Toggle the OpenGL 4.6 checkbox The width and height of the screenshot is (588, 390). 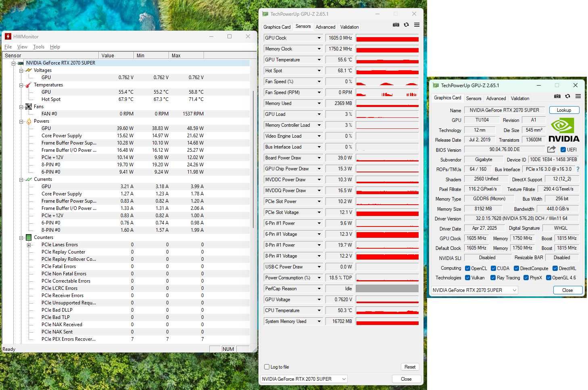[549, 278]
